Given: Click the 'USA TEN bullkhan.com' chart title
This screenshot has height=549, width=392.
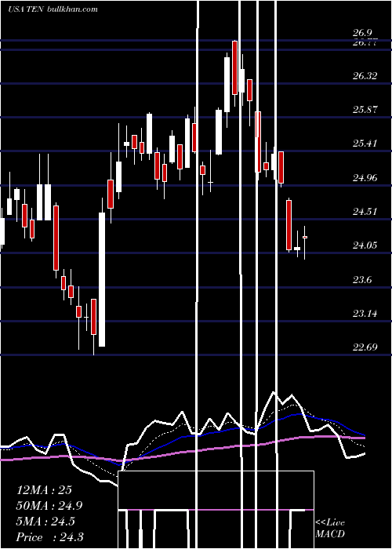Looking at the screenshot, I should [53, 9].
